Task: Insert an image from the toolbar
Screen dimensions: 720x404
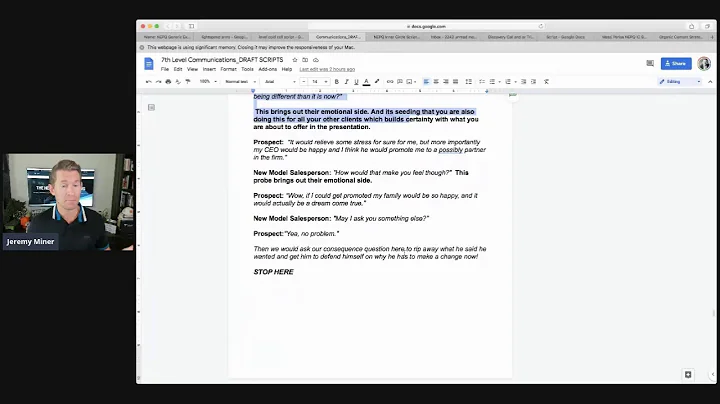Action: tap(409, 82)
